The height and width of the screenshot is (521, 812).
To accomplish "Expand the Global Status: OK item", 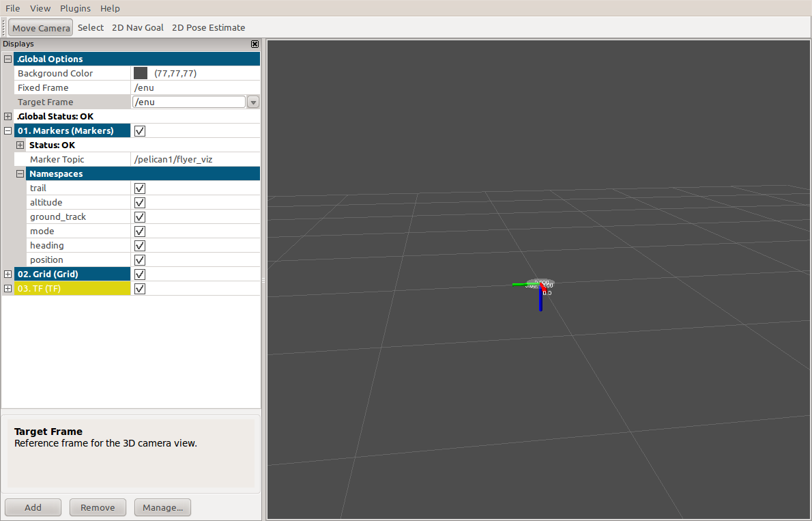I will click(8, 116).
